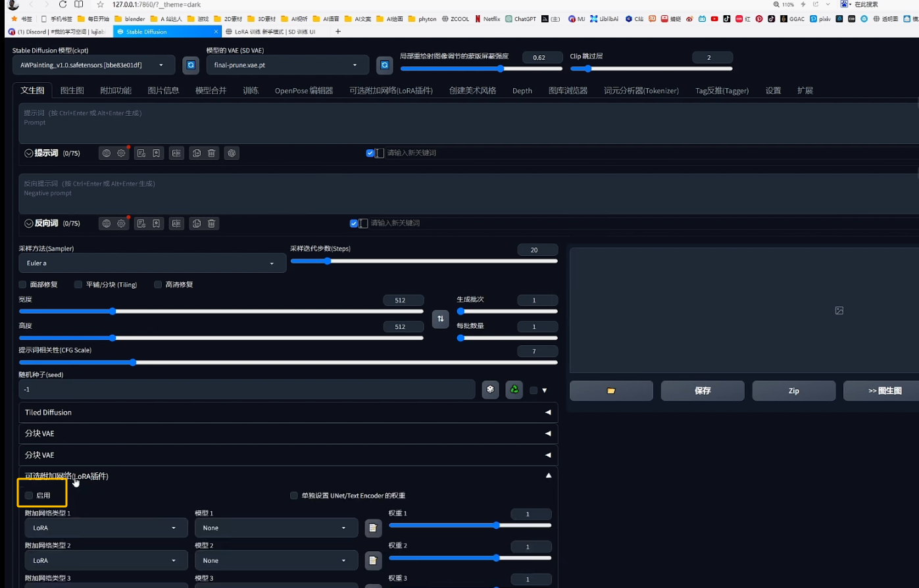Image resolution: width=919 pixels, height=588 pixels.
Task: Clear negative prompt with 反向词 trash icon
Action: [x=212, y=224]
